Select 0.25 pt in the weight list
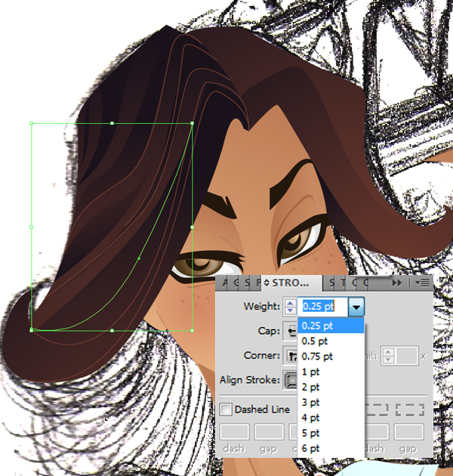453x476 pixels. (331, 326)
